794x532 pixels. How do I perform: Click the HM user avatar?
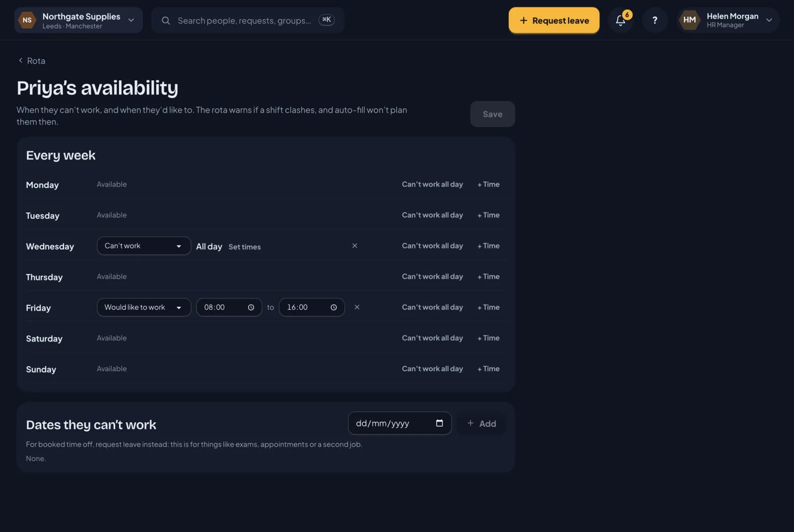[689, 20]
